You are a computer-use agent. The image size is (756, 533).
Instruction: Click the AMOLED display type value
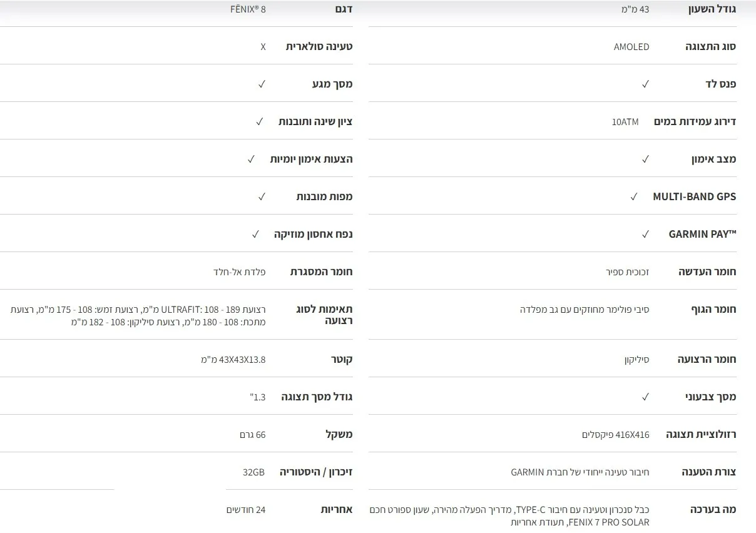coord(631,47)
